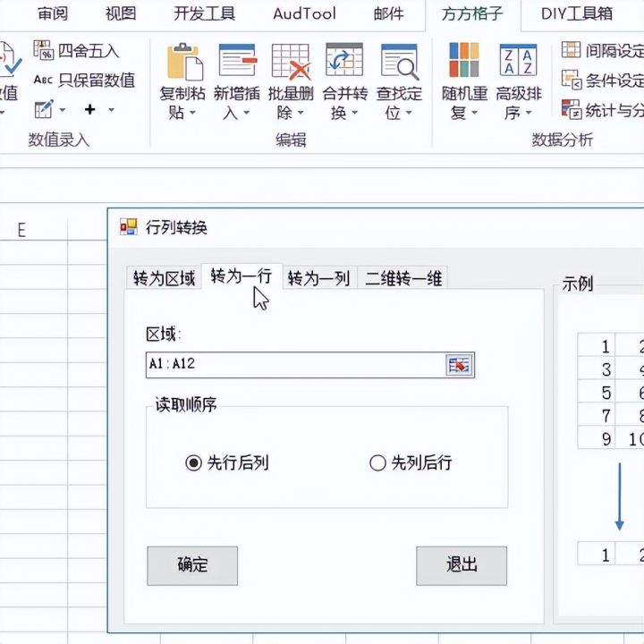Click the 高级排序 ZA/AZ icon

[x=518, y=60]
